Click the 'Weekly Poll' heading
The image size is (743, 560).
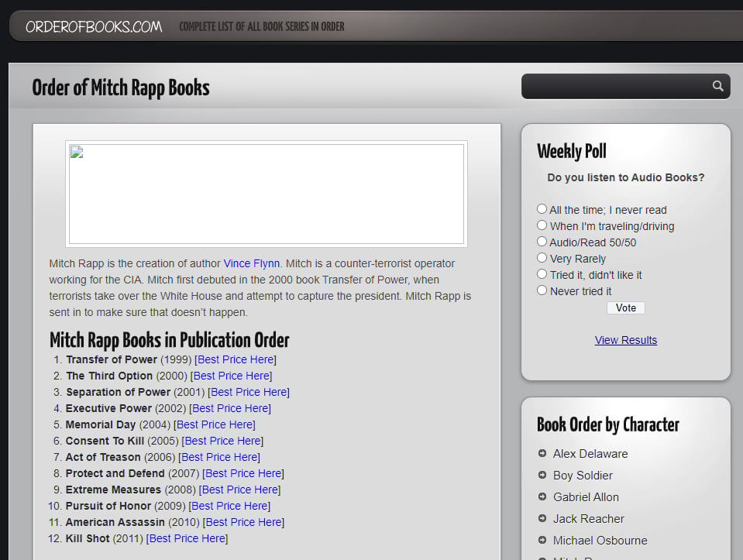point(572,151)
